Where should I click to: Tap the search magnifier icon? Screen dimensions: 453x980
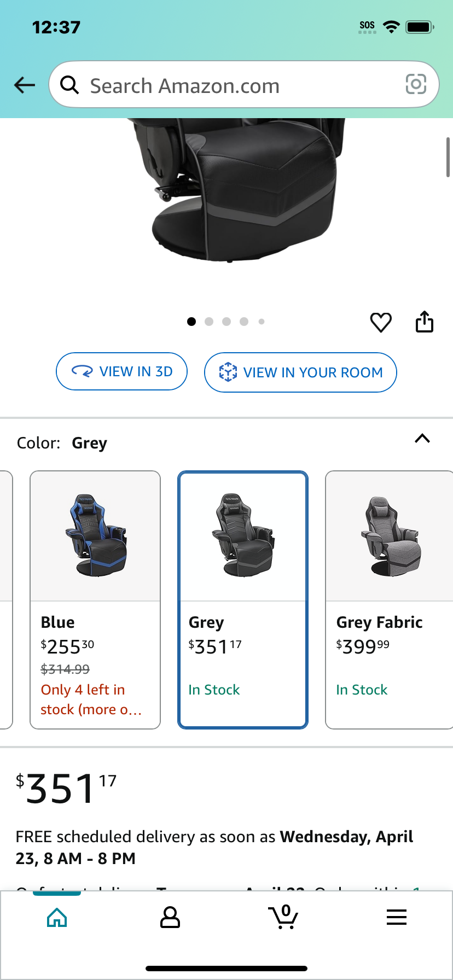click(x=69, y=85)
